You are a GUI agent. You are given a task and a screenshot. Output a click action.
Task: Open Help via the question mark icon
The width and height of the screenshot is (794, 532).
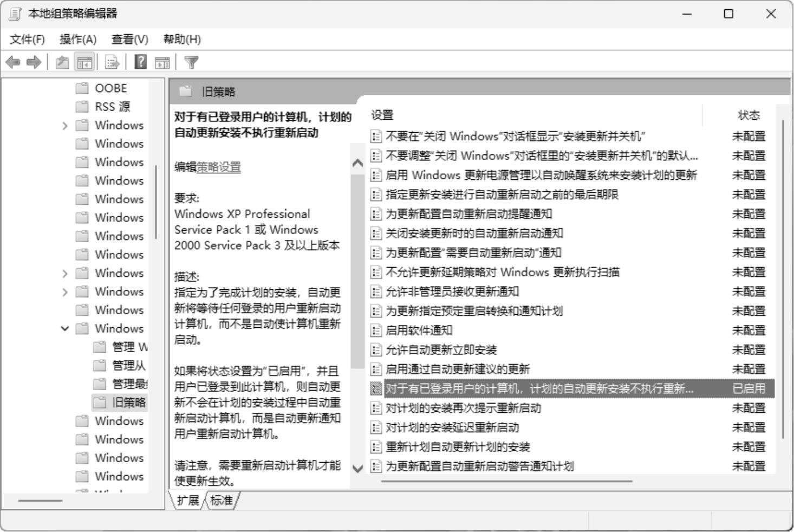140,62
